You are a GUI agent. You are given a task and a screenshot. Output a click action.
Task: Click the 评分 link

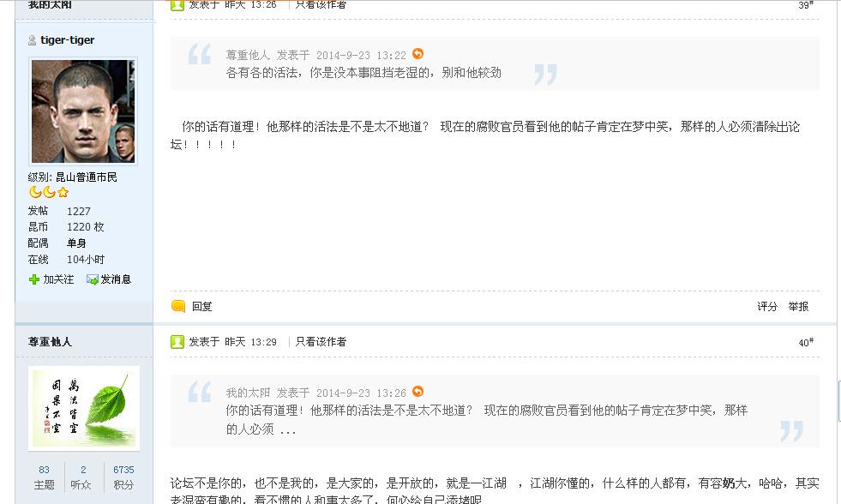[767, 306]
